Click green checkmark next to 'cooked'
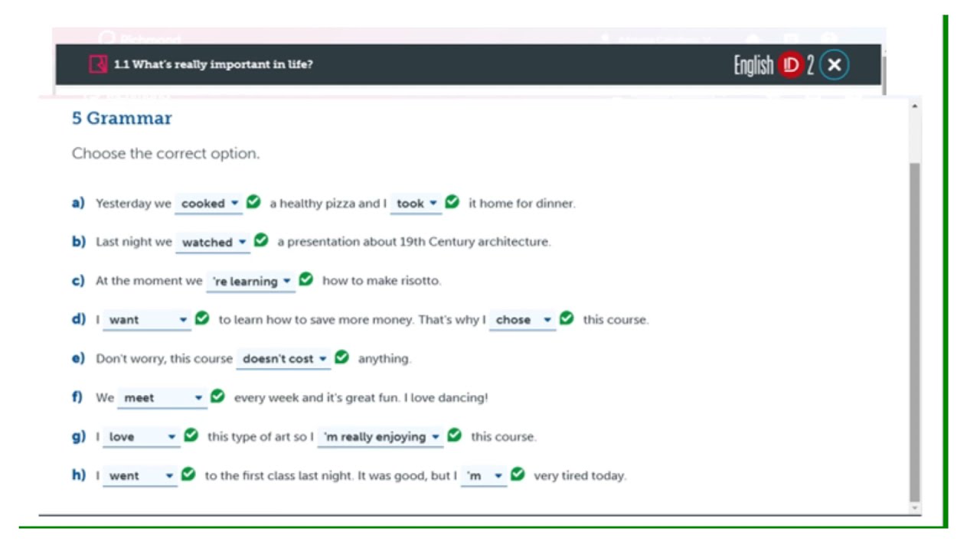The width and height of the screenshot is (980, 551). point(253,202)
